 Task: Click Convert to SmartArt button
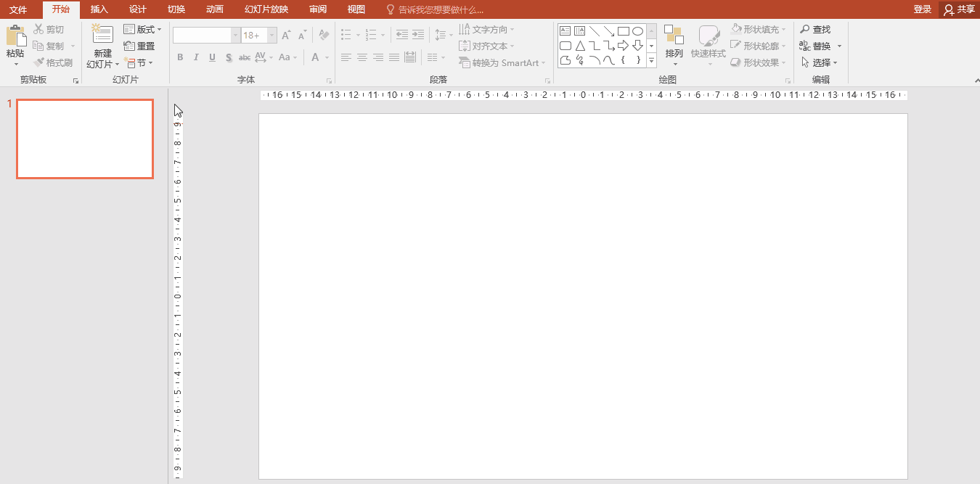pyautogui.click(x=502, y=62)
